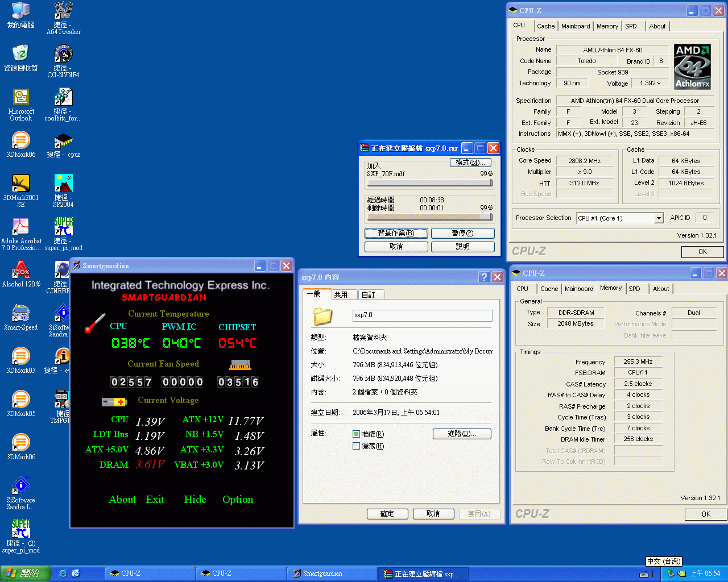The width and height of the screenshot is (728, 582).
Task: Click the language bar 中文 (台灣) indicator
Action: click(663, 561)
